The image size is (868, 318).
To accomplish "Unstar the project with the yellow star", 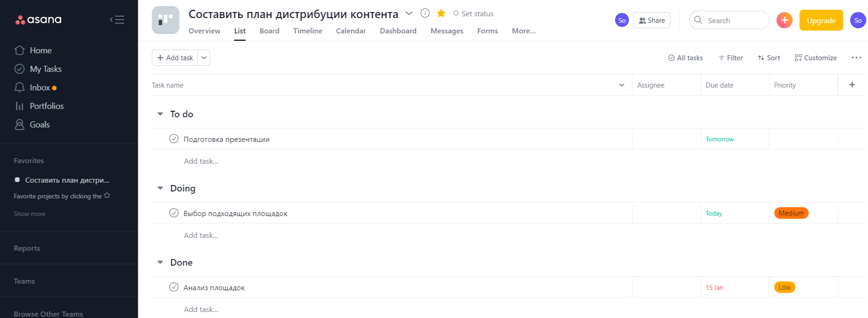I will tap(441, 13).
